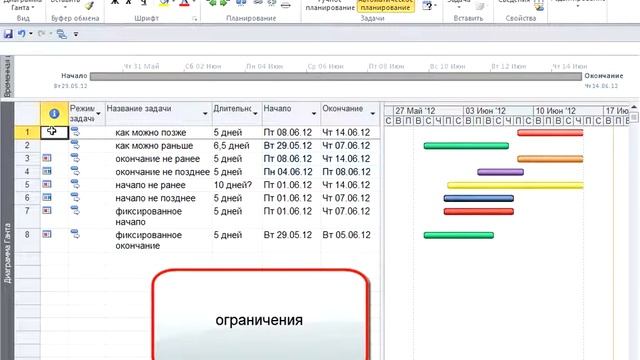Click the task name 'окончание не позднее'

(x=162, y=172)
